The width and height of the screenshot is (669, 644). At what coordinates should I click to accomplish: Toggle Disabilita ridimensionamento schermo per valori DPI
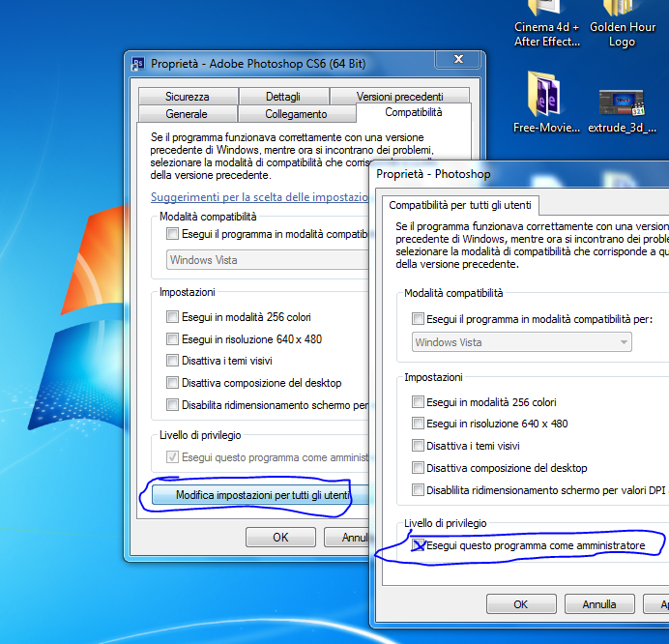tap(418, 490)
